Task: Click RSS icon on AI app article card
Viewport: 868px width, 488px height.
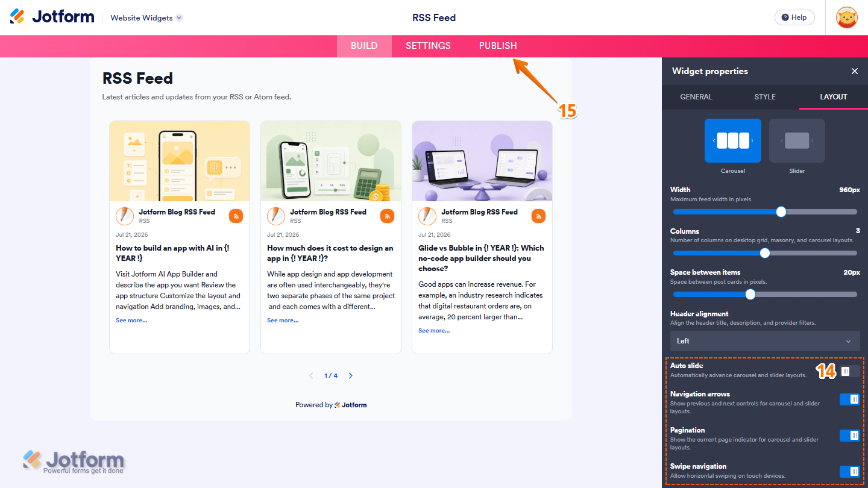Action: pos(236,216)
